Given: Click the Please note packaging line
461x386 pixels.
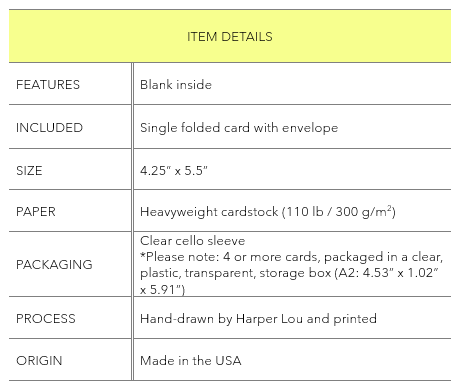Looking at the screenshot, I should pos(291,257).
